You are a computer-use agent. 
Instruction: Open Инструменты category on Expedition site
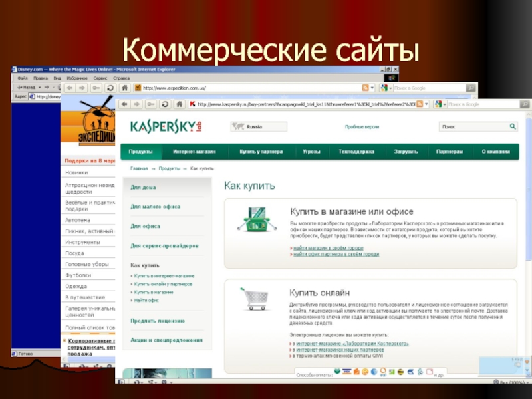click(82, 242)
